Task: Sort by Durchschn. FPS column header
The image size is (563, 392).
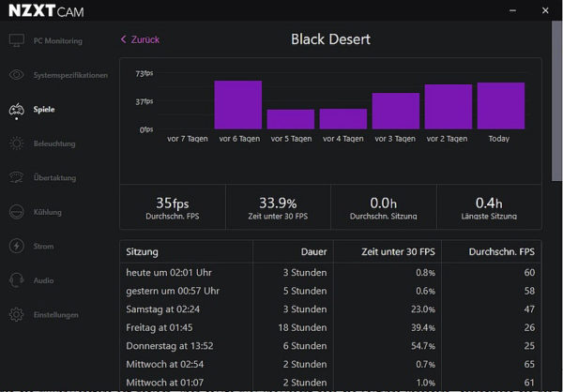Action: [x=502, y=251]
